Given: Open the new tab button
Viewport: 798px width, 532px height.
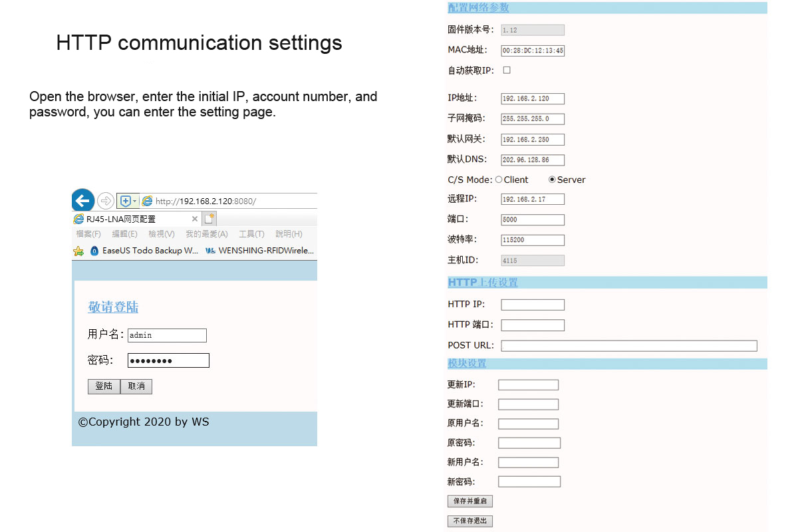Looking at the screenshot, I should [209, 219].
